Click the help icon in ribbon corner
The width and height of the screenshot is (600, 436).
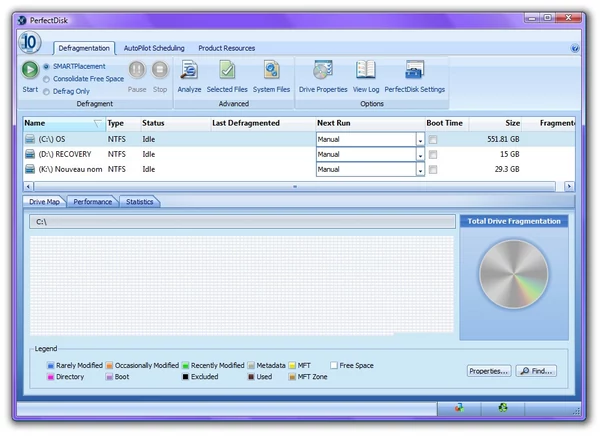[x=574, y=48]
